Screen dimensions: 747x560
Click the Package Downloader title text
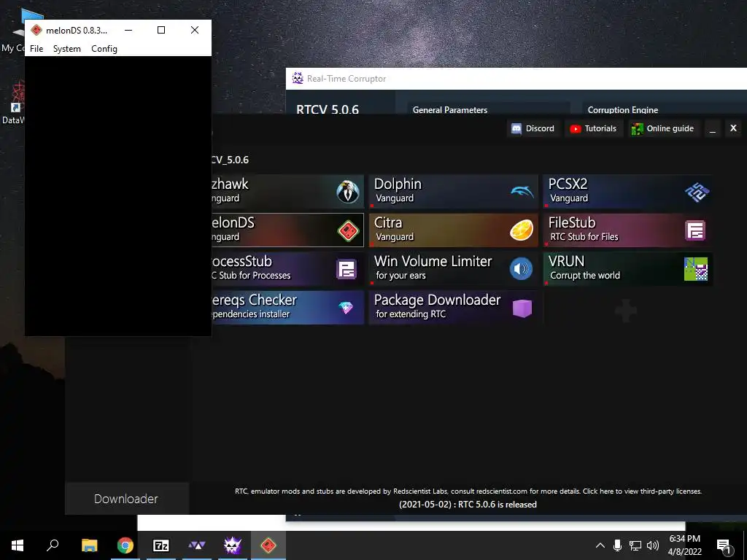438,300
